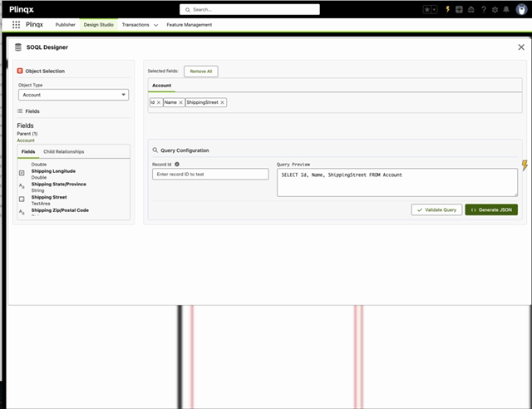Select the Shipping Zip/Postal Code field
Viewport: 532px width, 409px height.
tap(60, 210)
